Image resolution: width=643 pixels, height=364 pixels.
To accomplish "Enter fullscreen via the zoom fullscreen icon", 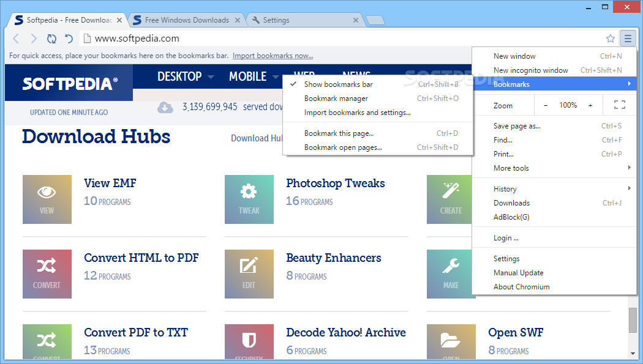I will pyautogui.click(x=619, y=105).
